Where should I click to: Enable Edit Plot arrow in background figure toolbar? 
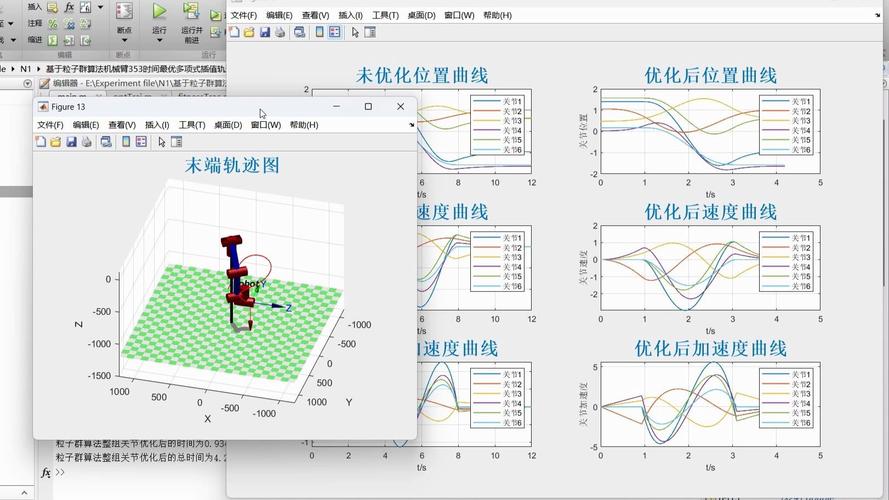click(x=355, y=32)
